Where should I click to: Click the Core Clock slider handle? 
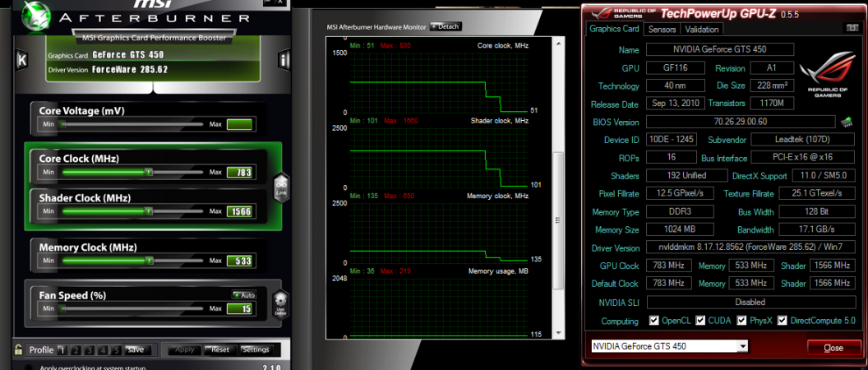pos(148,173)
